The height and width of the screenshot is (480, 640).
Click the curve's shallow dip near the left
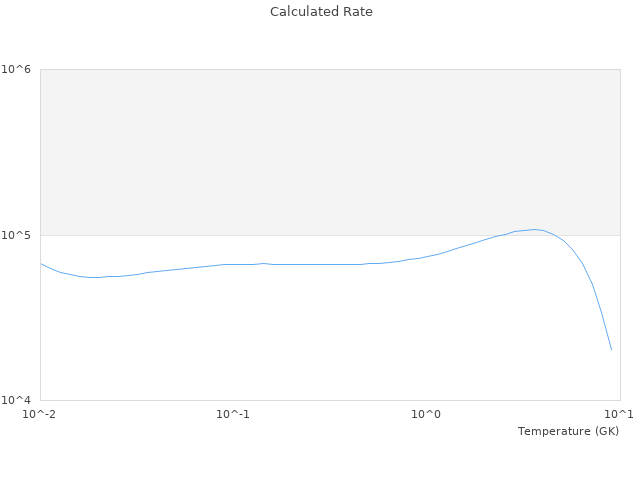(x=95, y=277)
